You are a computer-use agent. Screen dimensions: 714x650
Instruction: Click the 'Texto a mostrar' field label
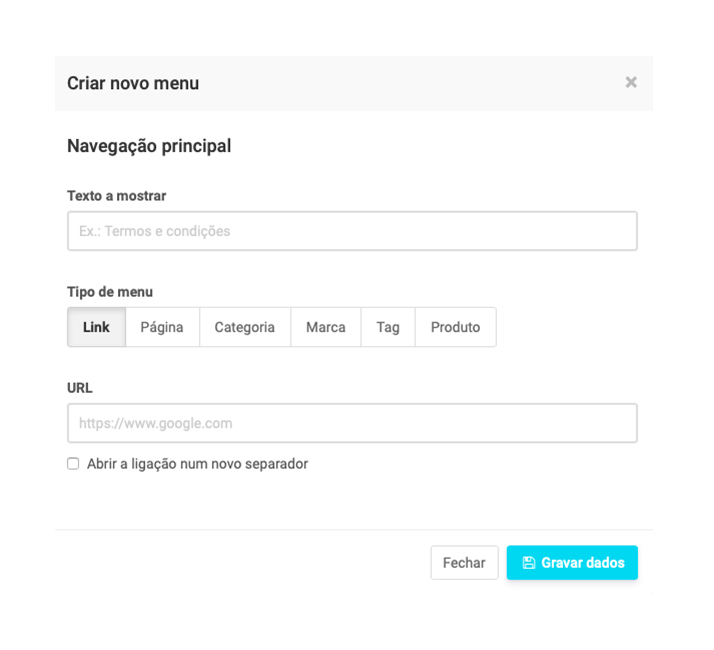coord(116,196)
